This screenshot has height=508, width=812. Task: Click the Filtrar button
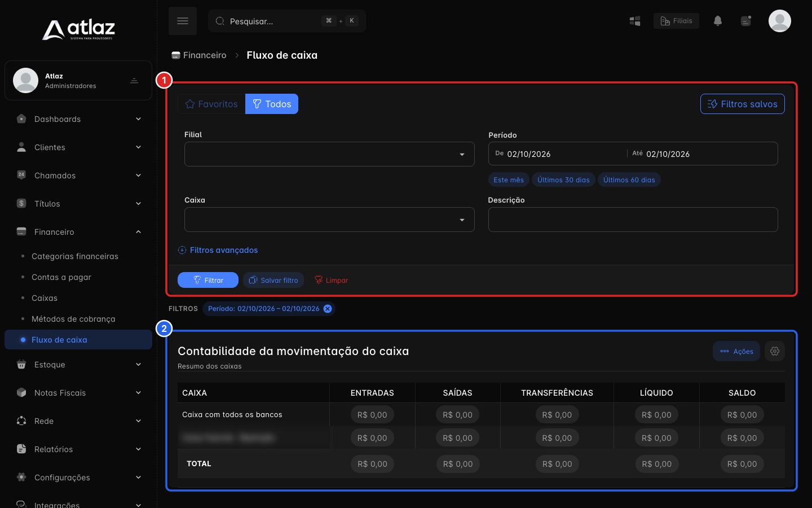click(208, 280)
